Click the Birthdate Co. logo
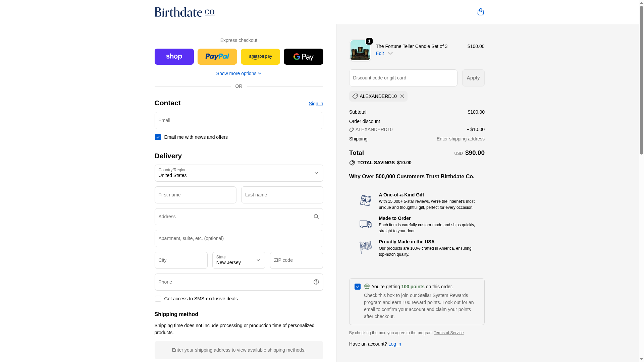This screenshot has height=362, width=644. point(184,12)
